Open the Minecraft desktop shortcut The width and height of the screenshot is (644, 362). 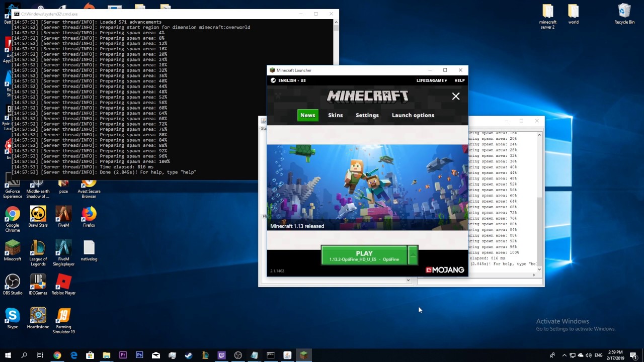[13, 250]
